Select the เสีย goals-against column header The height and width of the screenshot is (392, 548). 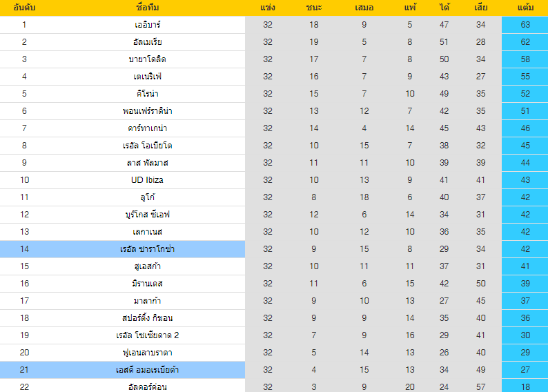(481, 8)
